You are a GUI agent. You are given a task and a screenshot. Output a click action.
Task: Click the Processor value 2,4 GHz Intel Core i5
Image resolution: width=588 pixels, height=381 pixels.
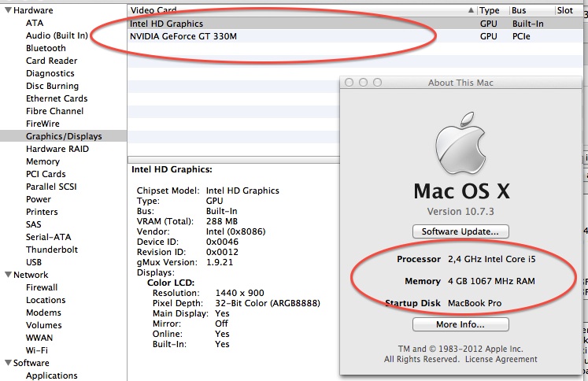coord(492,259)
